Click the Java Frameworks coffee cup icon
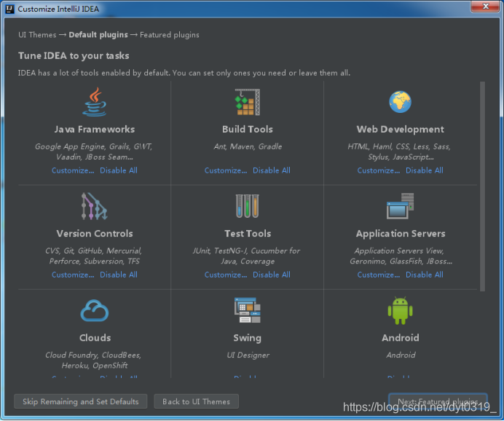 [x=94, y=102]
